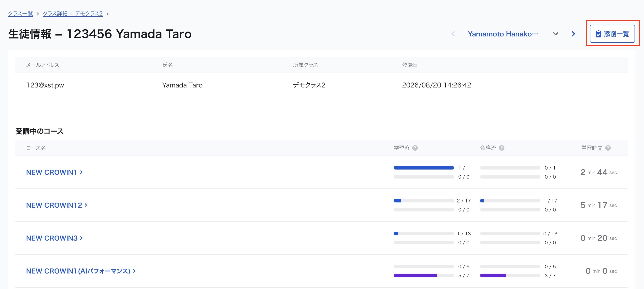Click the 0 / 6 学習済 value
Viewport: 644px width, 289px height.
[x=463, y=266]
